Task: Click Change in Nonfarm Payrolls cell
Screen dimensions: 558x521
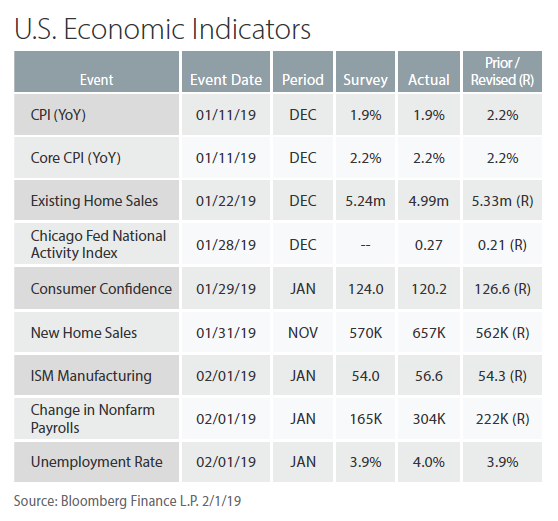Action: (96, 419)
